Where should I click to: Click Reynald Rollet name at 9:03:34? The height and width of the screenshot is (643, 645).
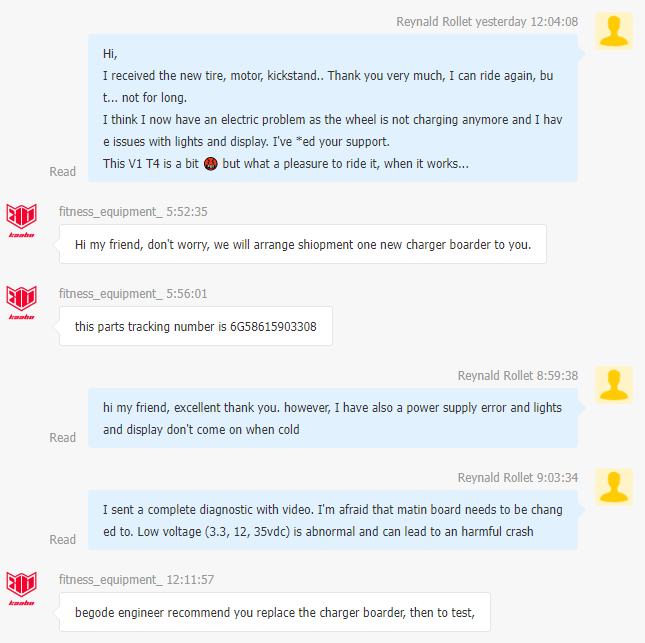495,478
